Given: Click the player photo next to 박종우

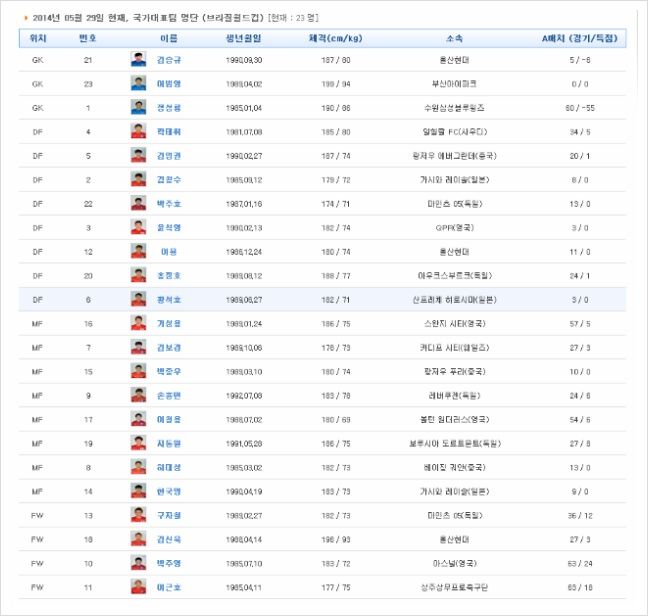Looking at the screenshot, I should 138,371.
